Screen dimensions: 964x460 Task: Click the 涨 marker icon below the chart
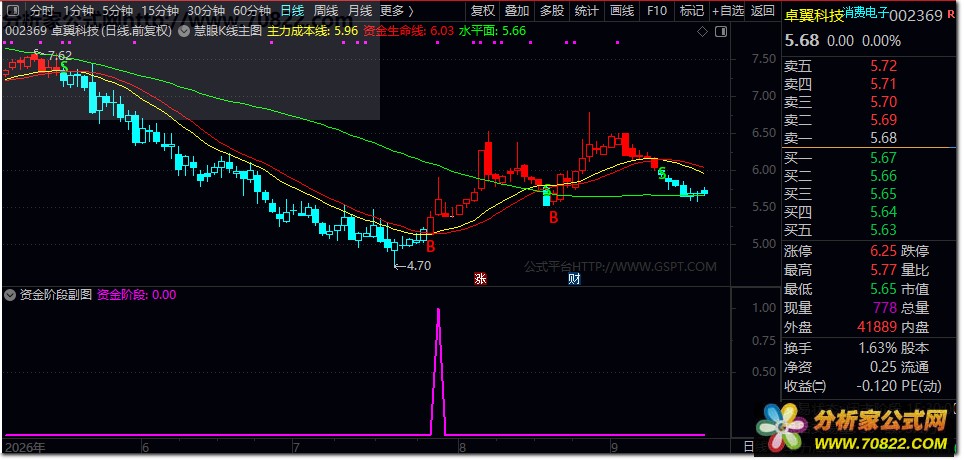480,279
